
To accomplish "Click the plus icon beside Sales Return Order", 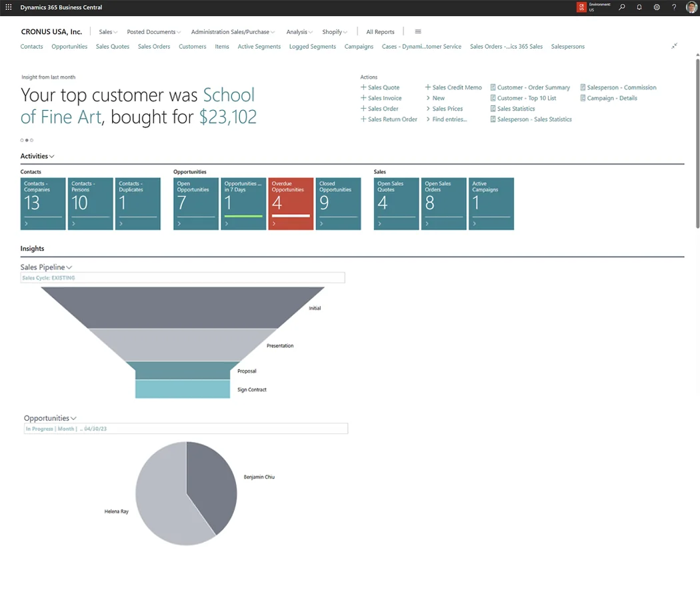I will 363,119.
